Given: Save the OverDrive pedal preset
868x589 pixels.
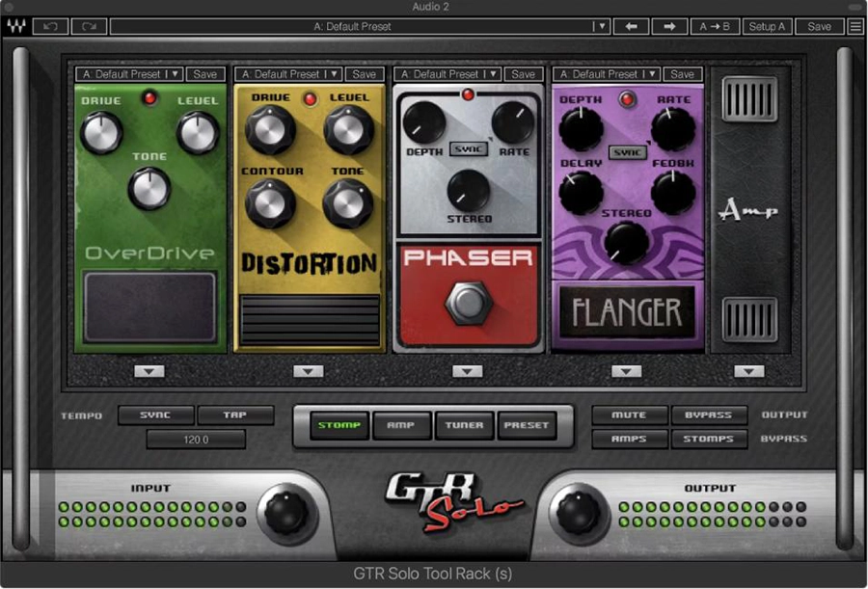Looking at the screenshot, I should (x=204, y=73).
